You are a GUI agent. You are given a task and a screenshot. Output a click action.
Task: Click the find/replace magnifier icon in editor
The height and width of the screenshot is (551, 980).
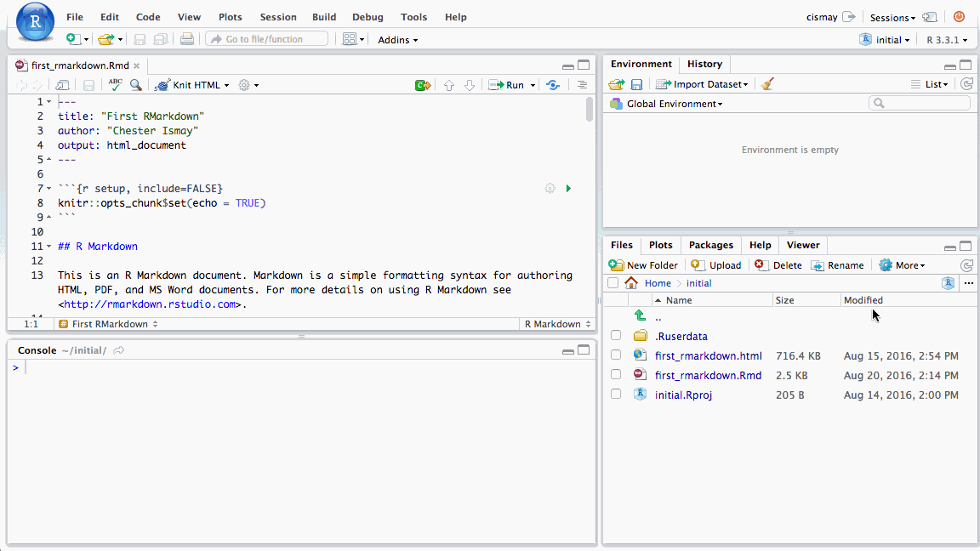(135, 85)
